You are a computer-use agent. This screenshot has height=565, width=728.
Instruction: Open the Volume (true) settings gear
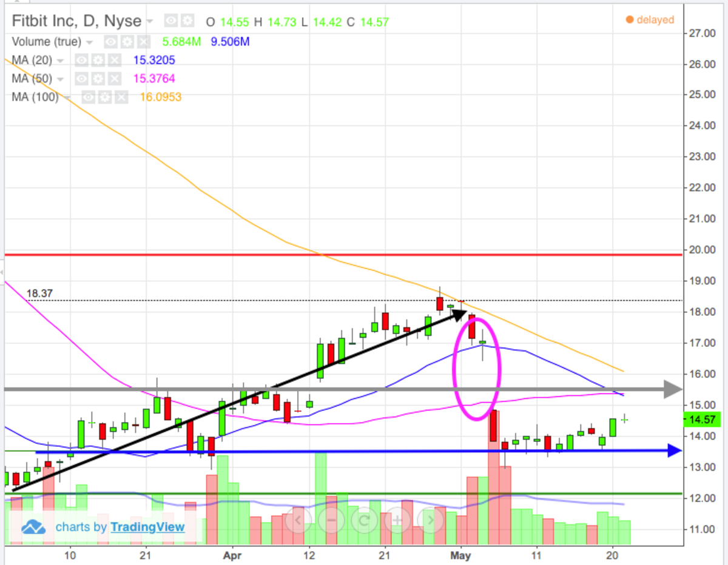click(x=126, y=42)
